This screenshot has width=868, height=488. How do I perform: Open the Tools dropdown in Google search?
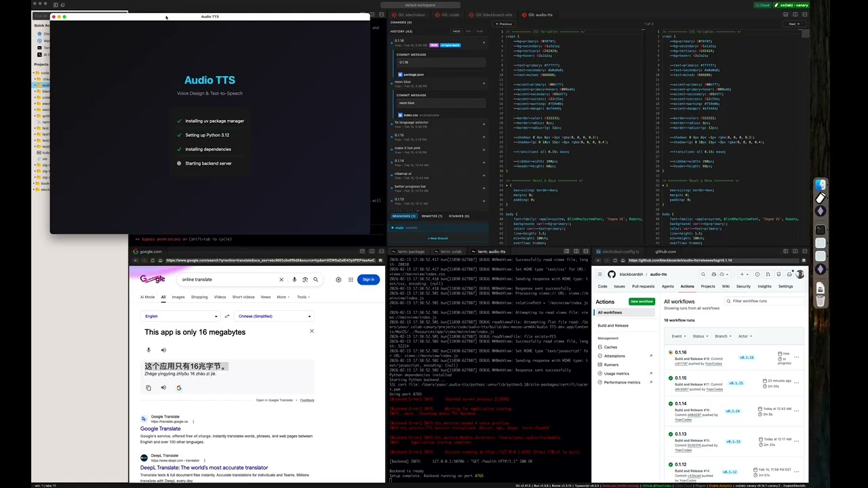[x=302, y=297]
